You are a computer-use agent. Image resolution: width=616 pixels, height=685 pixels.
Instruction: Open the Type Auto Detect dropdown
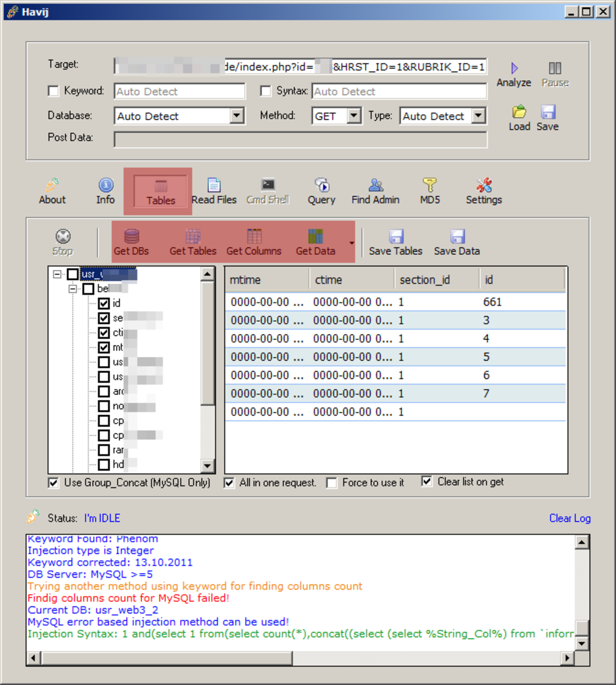[x=479, y=116]
